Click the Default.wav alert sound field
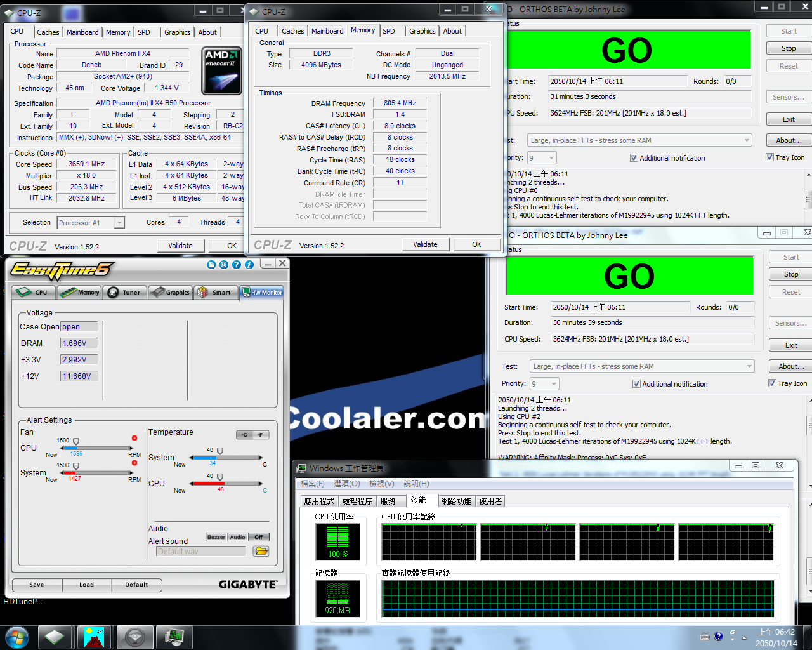The image size is (812, 650). coord(201,552)
